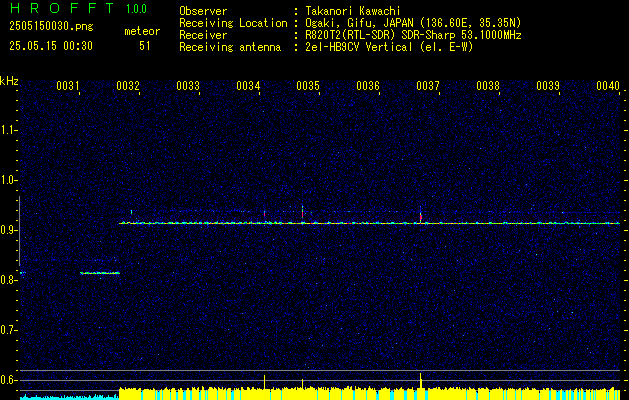Click the 0031 time axis label
The width and height of the screenshot is (629, 400).
point(68,86)
